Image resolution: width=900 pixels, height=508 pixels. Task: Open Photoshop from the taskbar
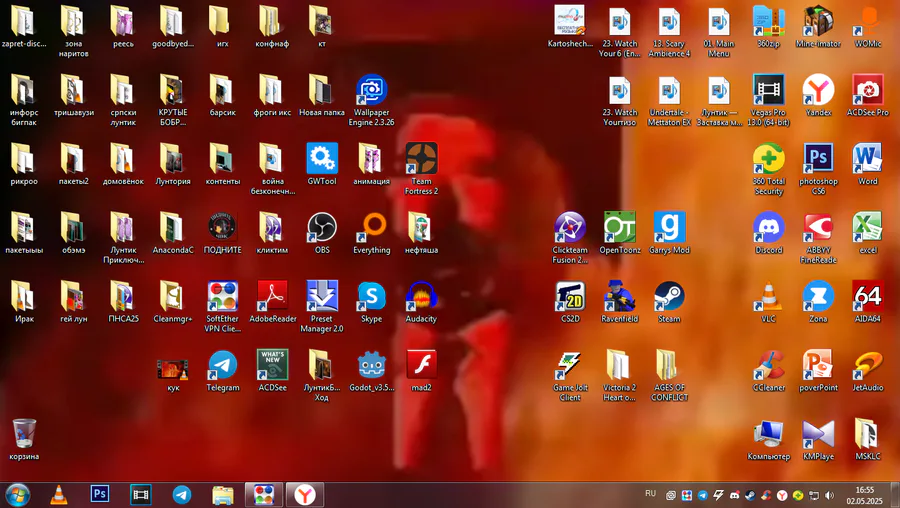pyautogui.click(x=100, y=494)
